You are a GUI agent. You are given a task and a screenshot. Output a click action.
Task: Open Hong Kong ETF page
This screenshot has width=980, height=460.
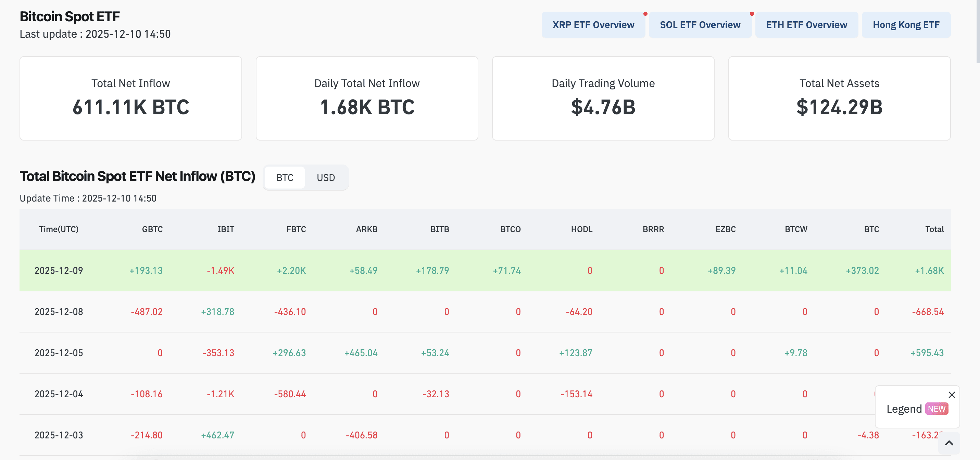point(905,25)
